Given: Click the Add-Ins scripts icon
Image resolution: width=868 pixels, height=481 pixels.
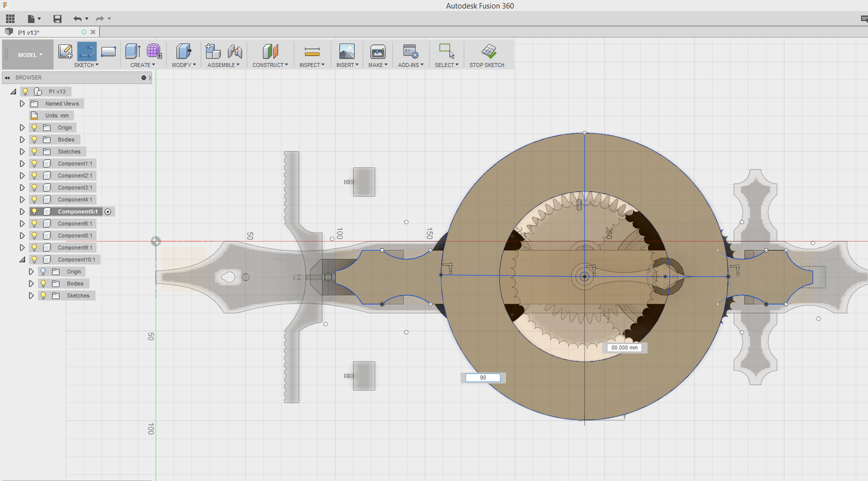Looking at the screenshot, I should tap(410, 51).
